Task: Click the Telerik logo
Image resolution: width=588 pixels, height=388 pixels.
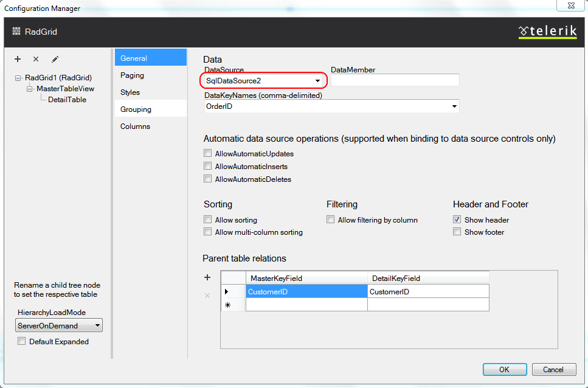Action: tap(547, 31)
